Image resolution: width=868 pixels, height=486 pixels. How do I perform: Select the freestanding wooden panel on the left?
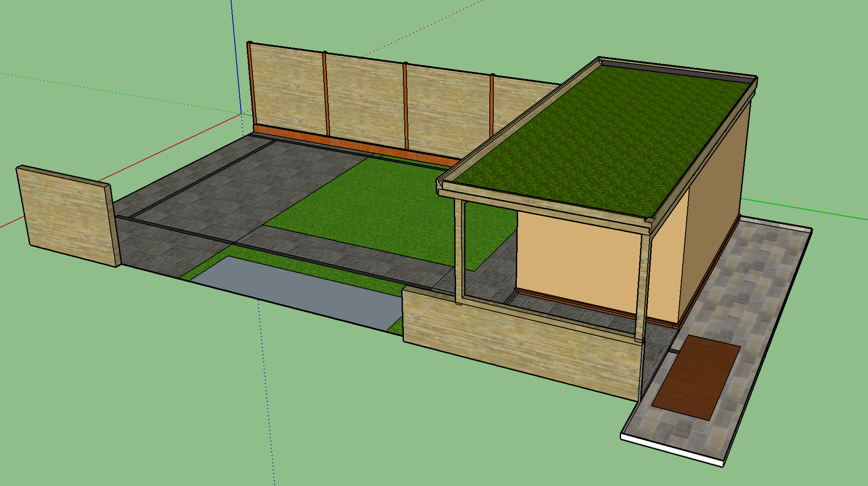pyautogui.click(x=69, y=216)
